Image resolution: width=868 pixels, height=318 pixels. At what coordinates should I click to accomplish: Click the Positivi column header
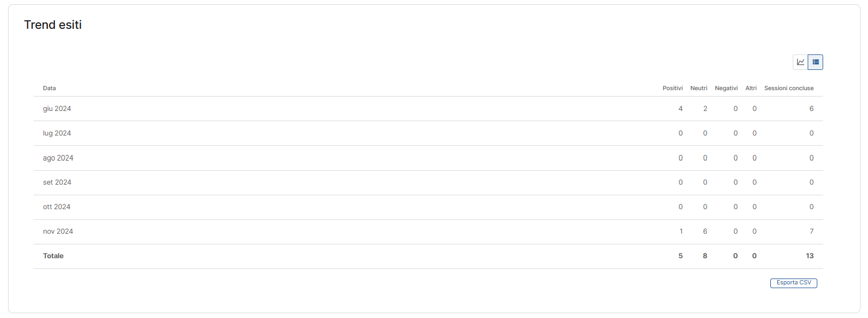pyautogui.click(x=672, y=89)
